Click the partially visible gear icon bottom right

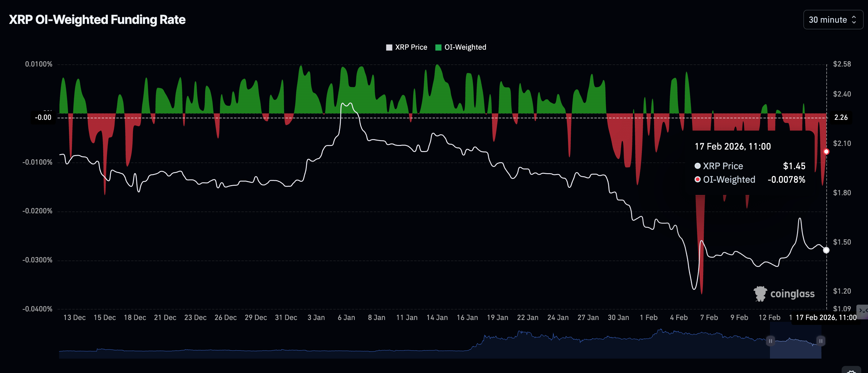851,370
